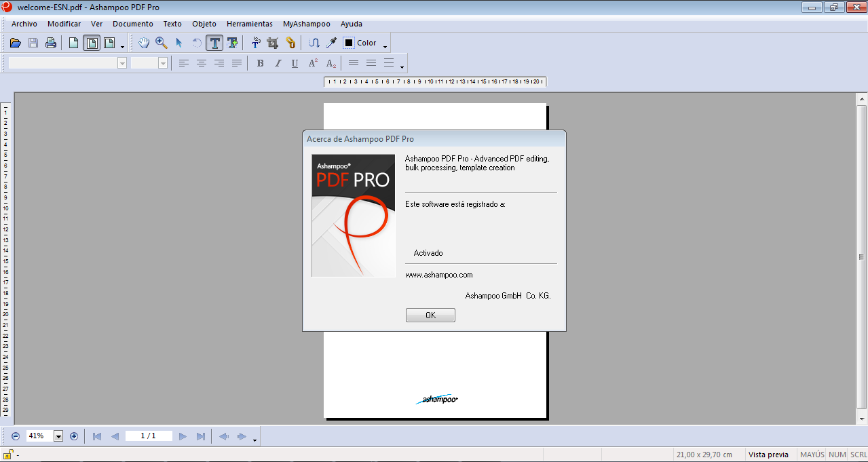868x462 pixels.
Task: Open a file with the folder icon
Action: click(16, 43)
